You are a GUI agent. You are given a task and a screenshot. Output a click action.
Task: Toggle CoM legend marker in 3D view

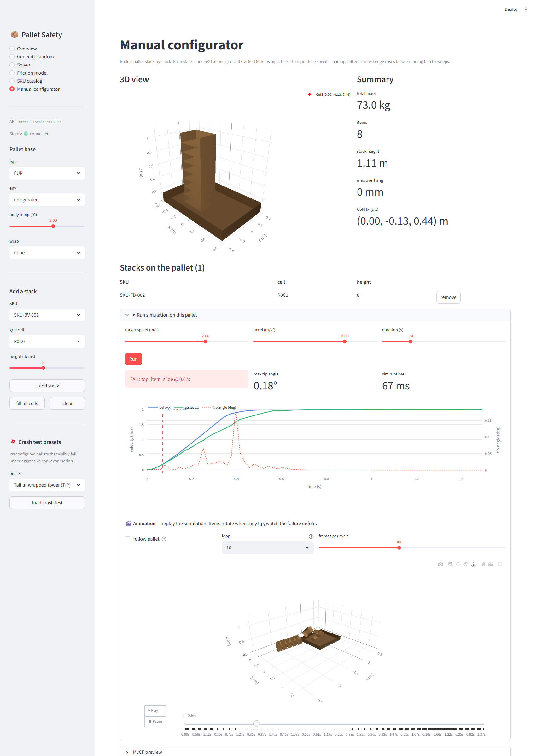(310, 94)
